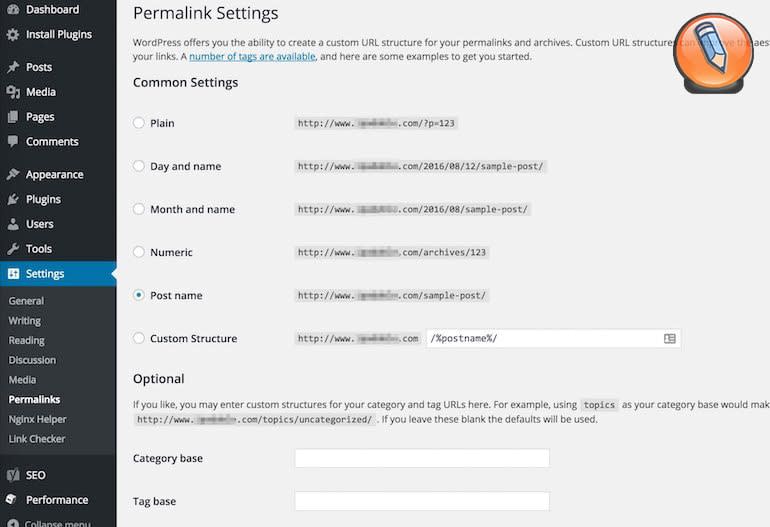Click the Users person icon
This screenshot has height=527, width=770.
[x=13, y=224]
